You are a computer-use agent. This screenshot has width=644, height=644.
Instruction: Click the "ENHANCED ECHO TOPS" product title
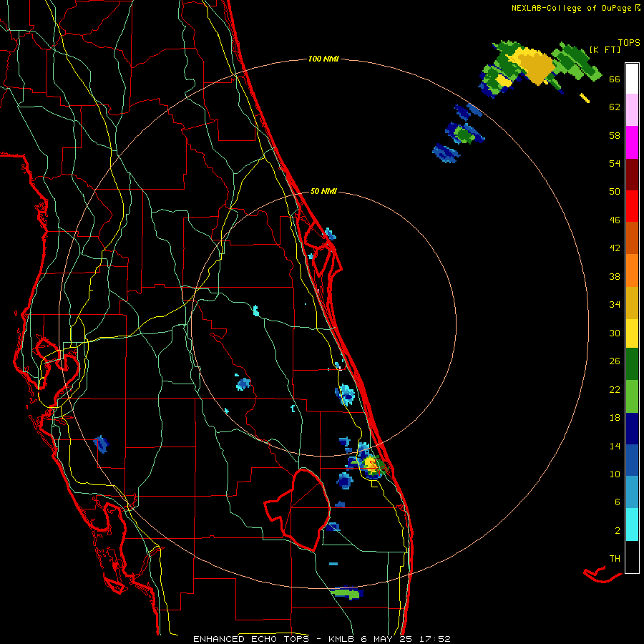[x=251, y=639]
